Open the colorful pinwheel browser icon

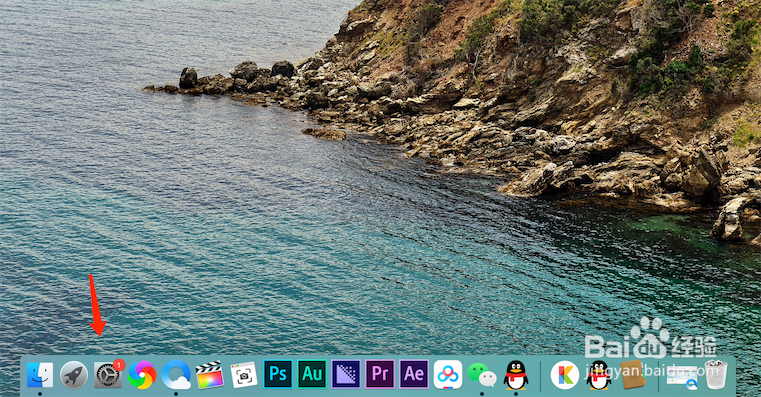[142, 375]
